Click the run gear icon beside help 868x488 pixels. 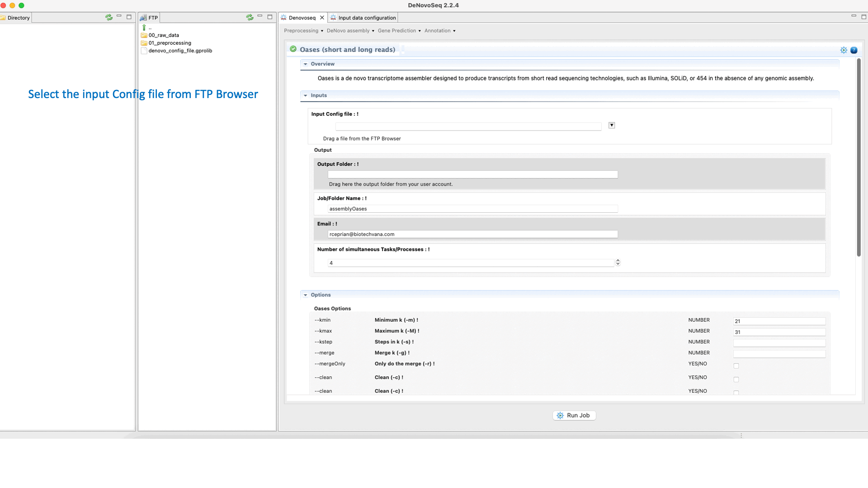click(x=843, y=50)
